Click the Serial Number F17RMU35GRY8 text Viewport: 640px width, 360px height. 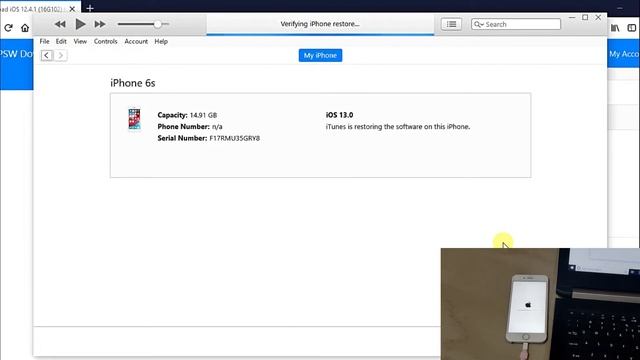click(209, 138)
